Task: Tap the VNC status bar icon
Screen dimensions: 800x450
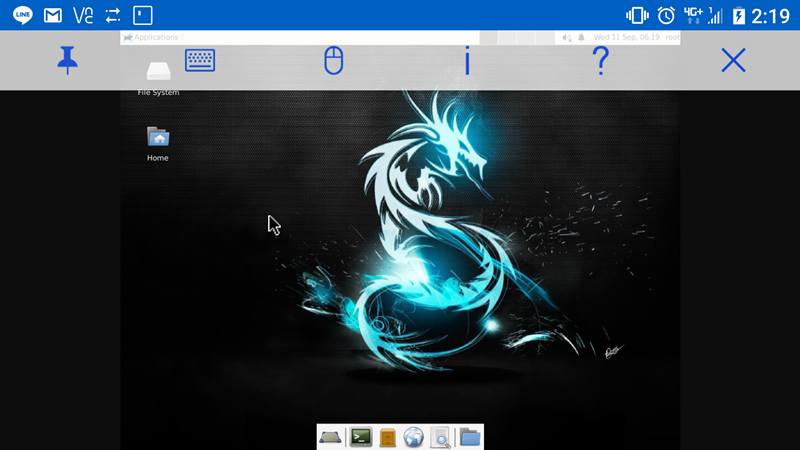Action: coord(83,15)
